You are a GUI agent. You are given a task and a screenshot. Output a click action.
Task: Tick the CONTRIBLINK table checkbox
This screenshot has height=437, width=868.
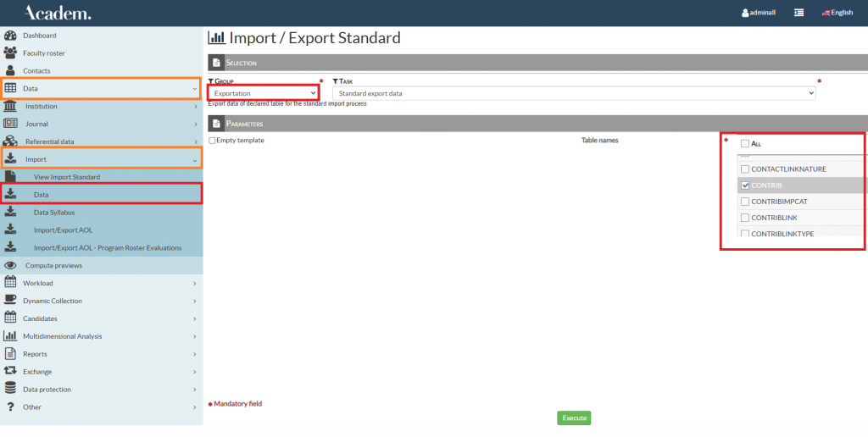tap(745, 218)
